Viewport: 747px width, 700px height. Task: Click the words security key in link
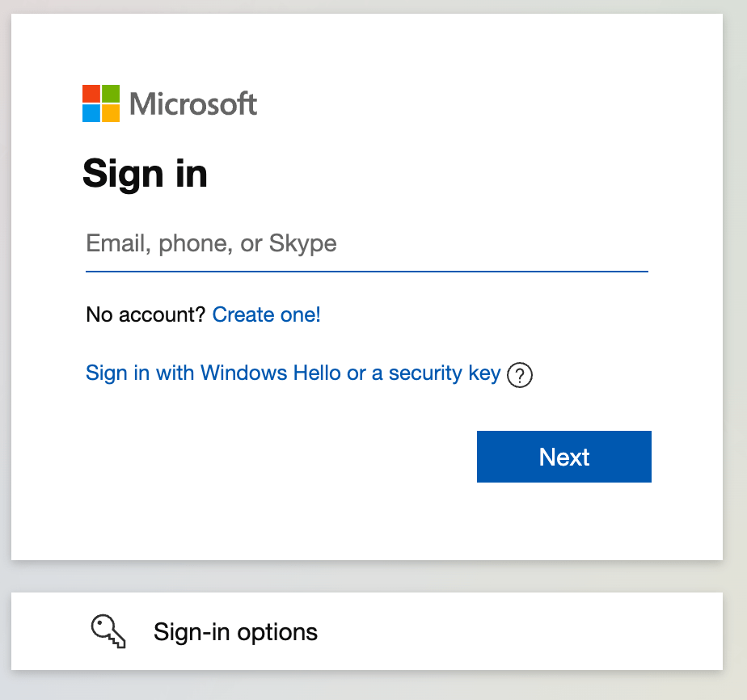click(x=445, y=373)
